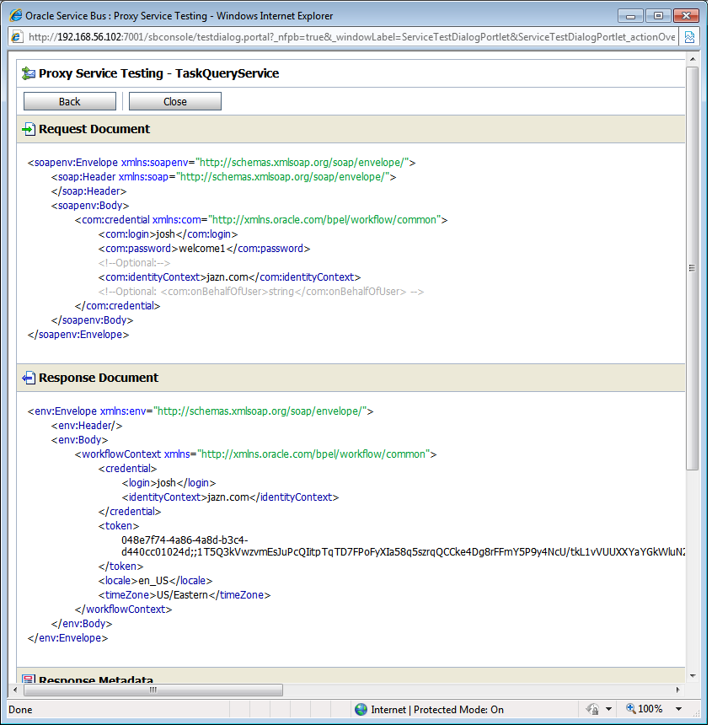Click the address bar URL field
The image size is (728, 725).
[351, 37]
